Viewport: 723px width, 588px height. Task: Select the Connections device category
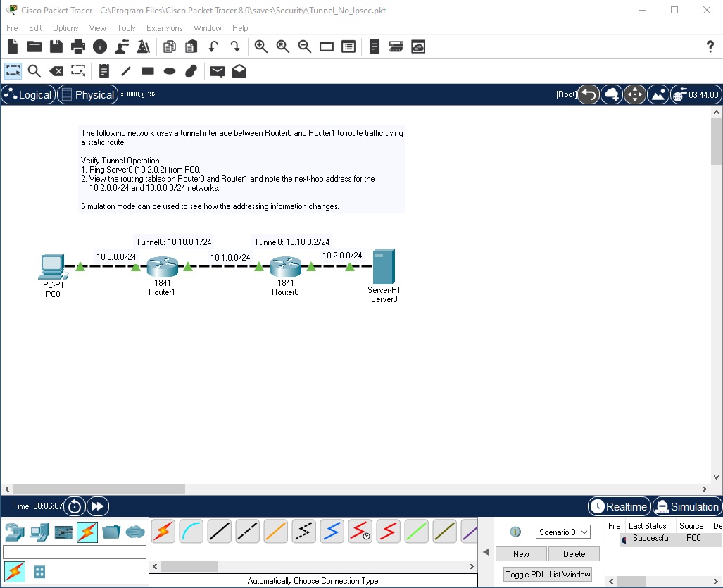click(87, 532)
